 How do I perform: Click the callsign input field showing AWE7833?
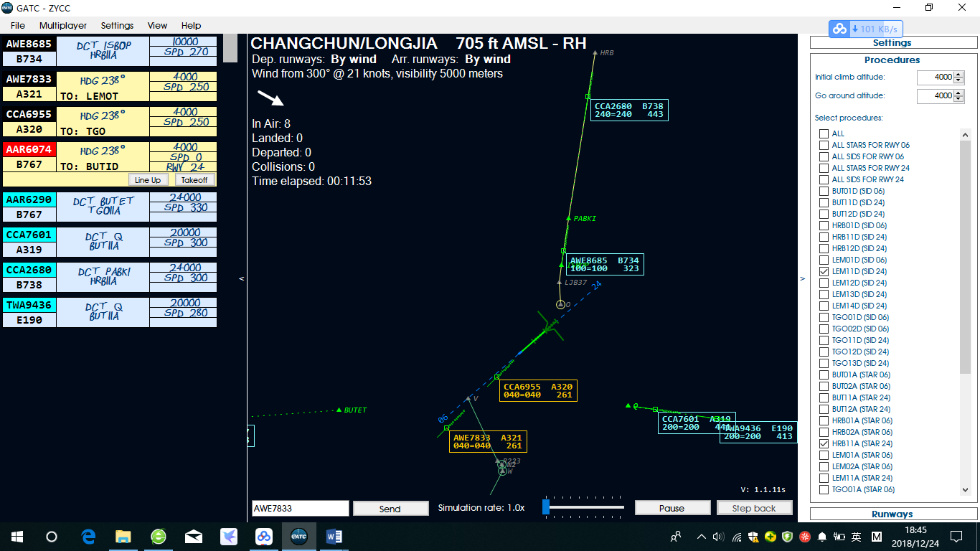click(300, 507)
